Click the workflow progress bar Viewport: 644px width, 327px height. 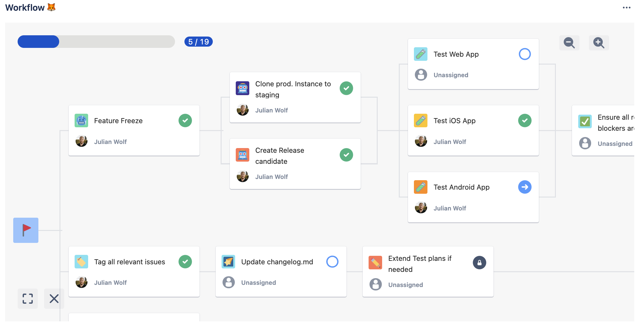tap(96, 42)
